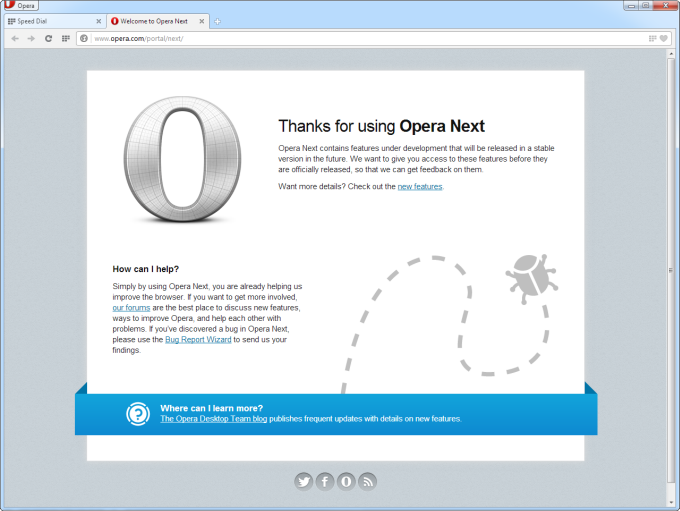
Task: Click the question mark help icon in blue banner
Action: pyautogui.click(x=138, y=414)
